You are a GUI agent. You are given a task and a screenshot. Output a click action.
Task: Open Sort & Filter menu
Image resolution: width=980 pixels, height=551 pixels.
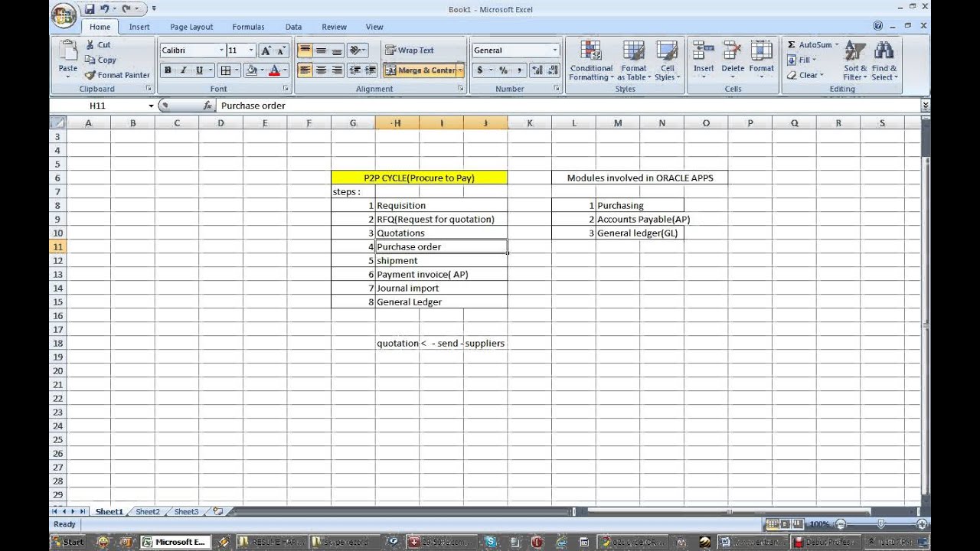[x=854, y=60]
